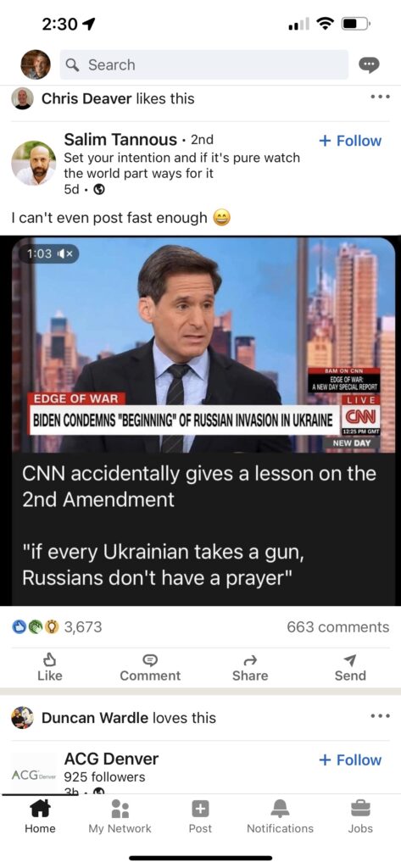The width and height of the screenshot is (401, 868).
Task: Unmute the video using the muted speaker icon
Action: point(71,253)
